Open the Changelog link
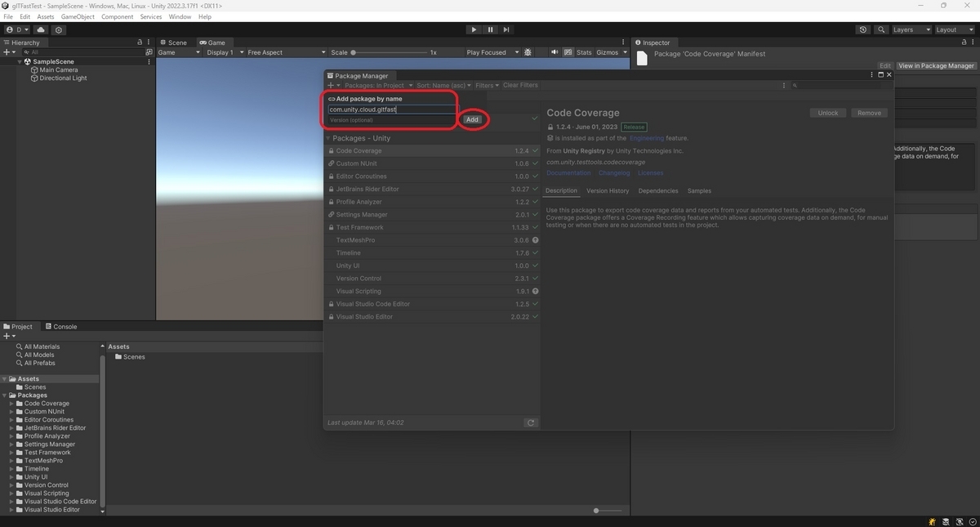This screenshot has width=980, height=527. 614,173
